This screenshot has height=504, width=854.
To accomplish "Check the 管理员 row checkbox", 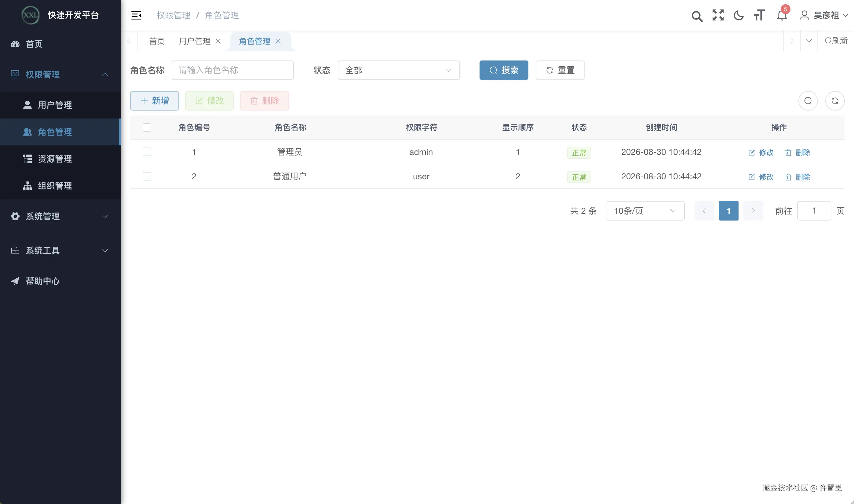I will 147,152.
